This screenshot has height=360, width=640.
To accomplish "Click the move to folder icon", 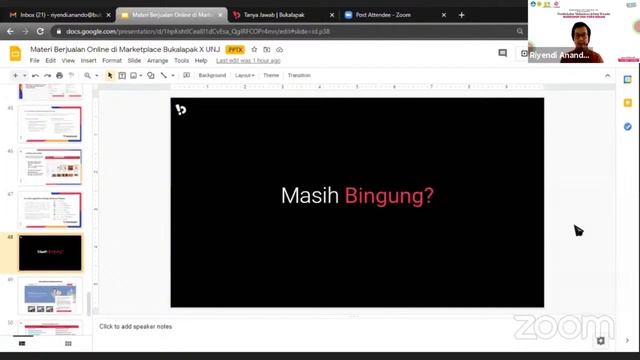I will click(267, 49).
